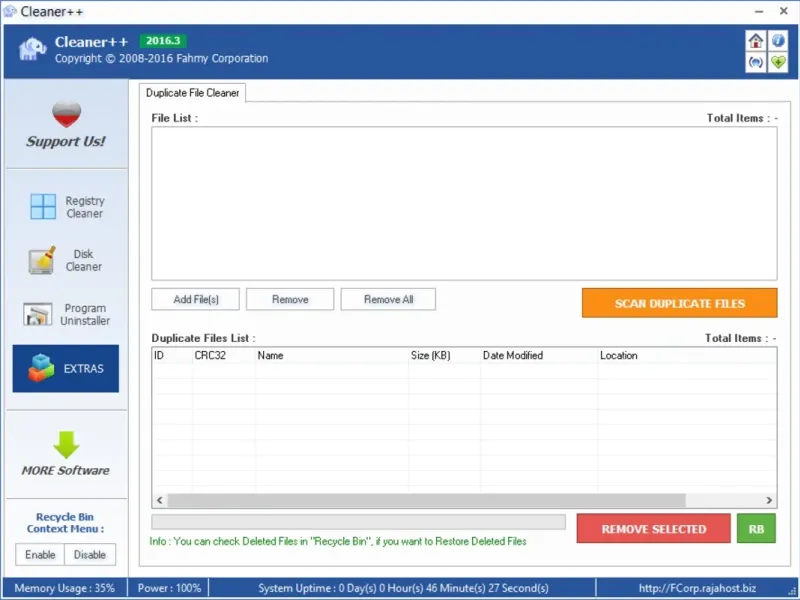Click the System Uptime status text

[403, 588]
